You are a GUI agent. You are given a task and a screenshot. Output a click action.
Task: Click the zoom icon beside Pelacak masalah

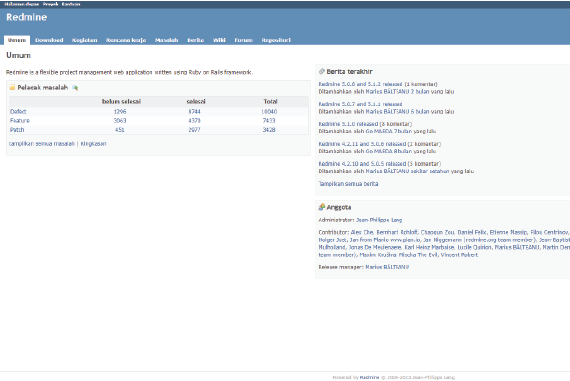coord(75,88)
